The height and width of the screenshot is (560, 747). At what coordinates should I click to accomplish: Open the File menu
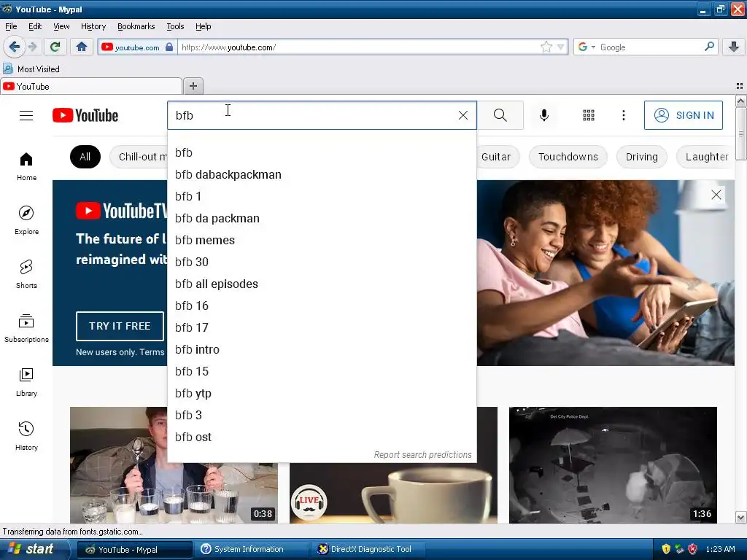[11, 26]
